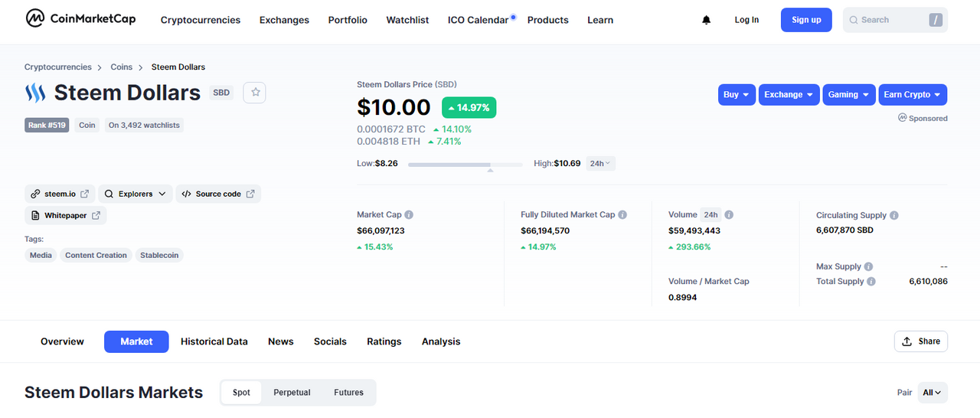
Task: Switch to Perpetual markets
Action: (x=292, y=393)
